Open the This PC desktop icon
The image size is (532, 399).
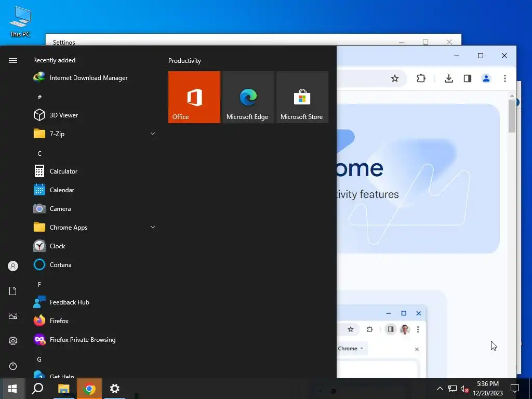[x=20, y=22]
